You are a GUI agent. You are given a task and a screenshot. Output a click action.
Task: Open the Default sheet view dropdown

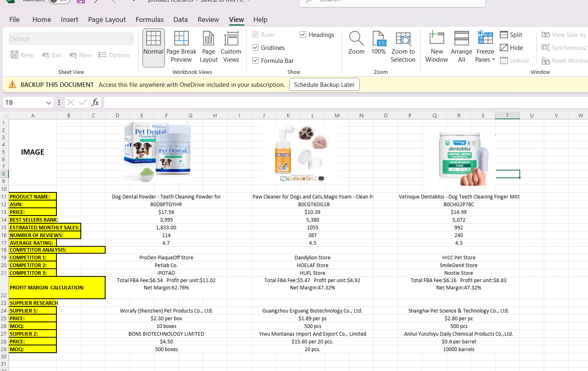point(71,39)
